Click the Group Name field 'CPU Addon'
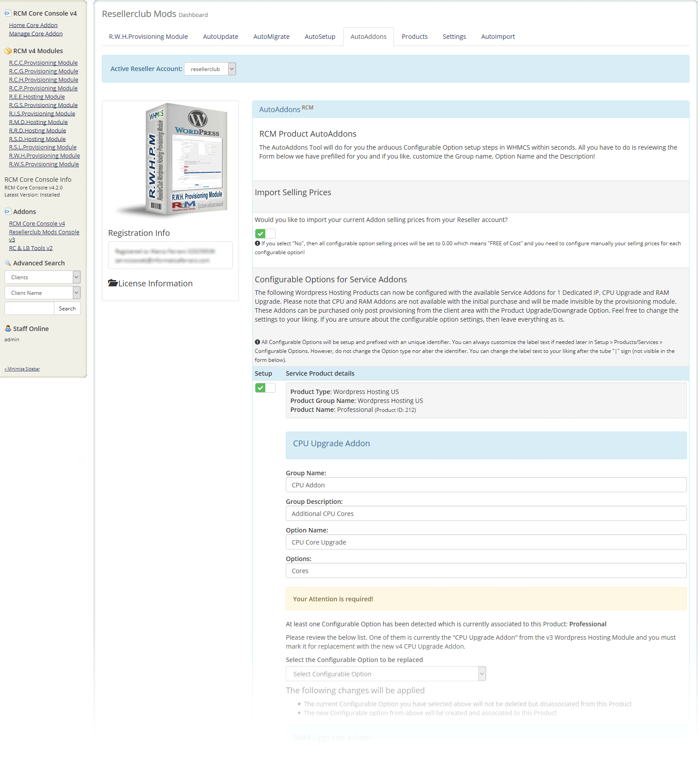The width and height of the screenshot is (698, 784). pos(486,485)
